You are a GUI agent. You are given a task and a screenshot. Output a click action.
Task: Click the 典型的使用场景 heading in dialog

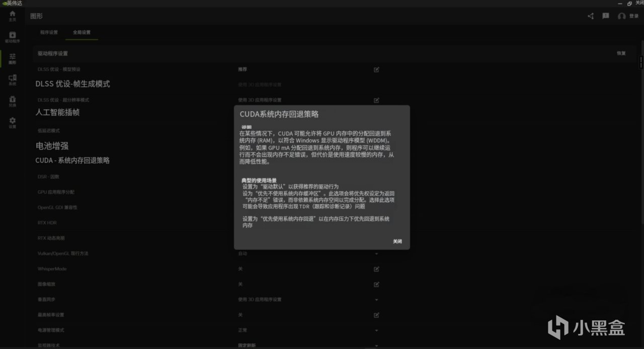pos(259,180)
